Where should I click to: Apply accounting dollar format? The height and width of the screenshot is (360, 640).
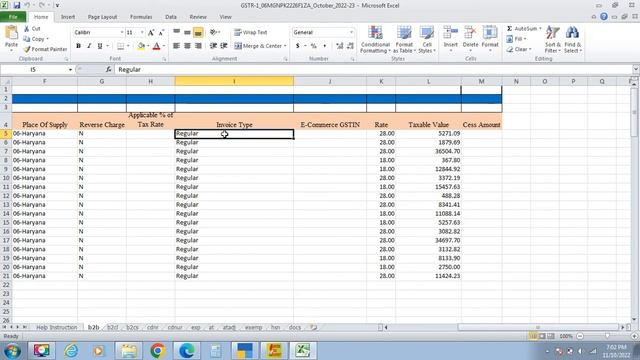[298, 46]
